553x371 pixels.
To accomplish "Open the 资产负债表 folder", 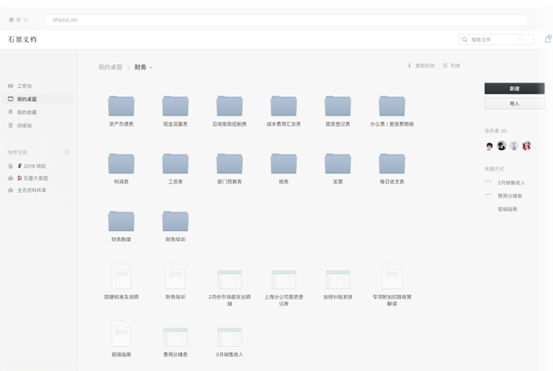I will (121, 106).
